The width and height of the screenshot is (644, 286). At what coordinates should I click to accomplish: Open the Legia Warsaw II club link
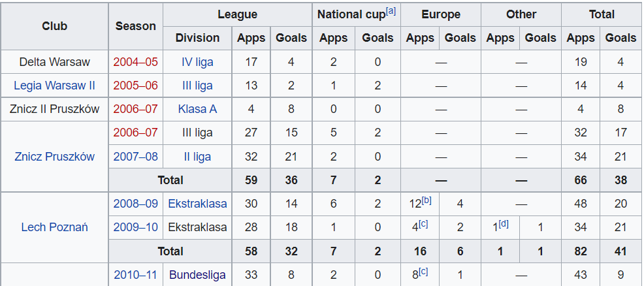pyautogui.click(x=55, y=86)
